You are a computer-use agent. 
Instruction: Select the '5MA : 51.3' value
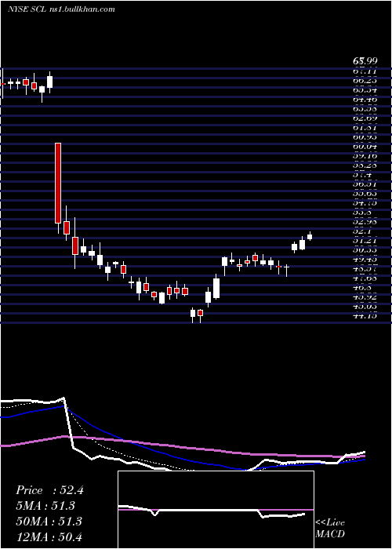tap(45, 506)
